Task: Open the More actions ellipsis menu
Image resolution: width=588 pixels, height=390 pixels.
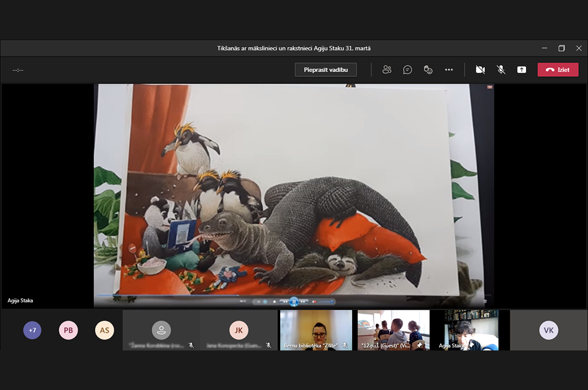Action: click(x=449, y=69)
